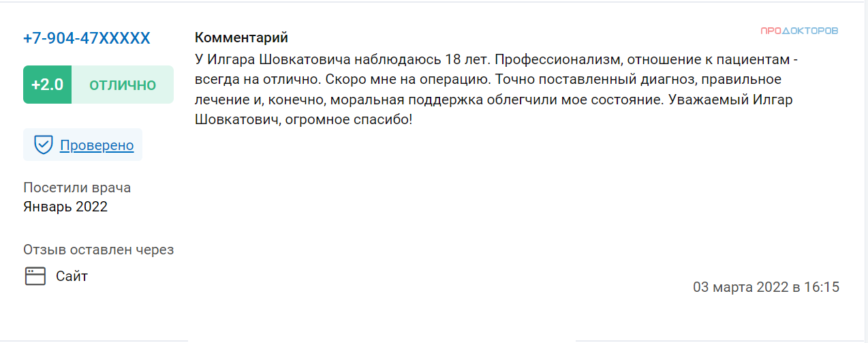
Task: Click the green +2.0 rating badge
Action: [47, 85]
